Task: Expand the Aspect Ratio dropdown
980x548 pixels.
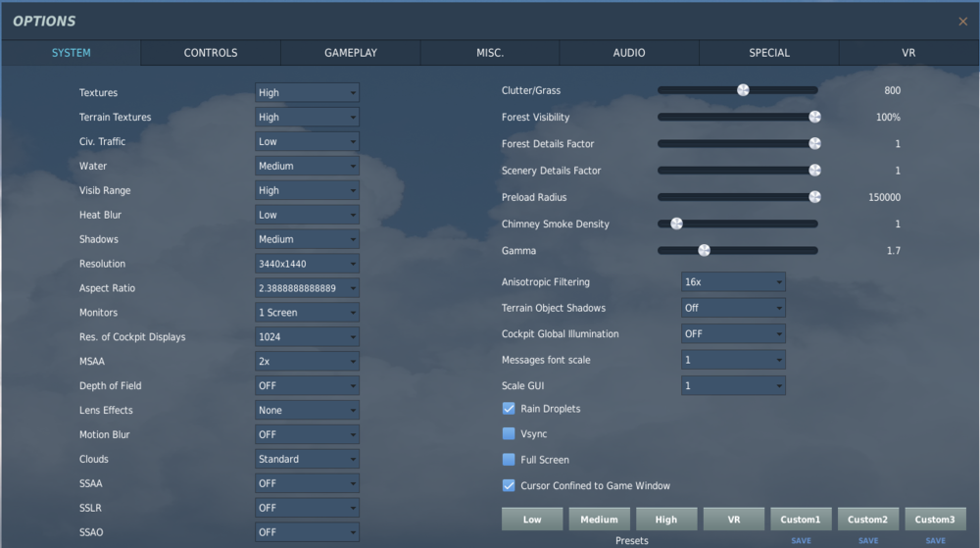Action: (x=307, y=288)
